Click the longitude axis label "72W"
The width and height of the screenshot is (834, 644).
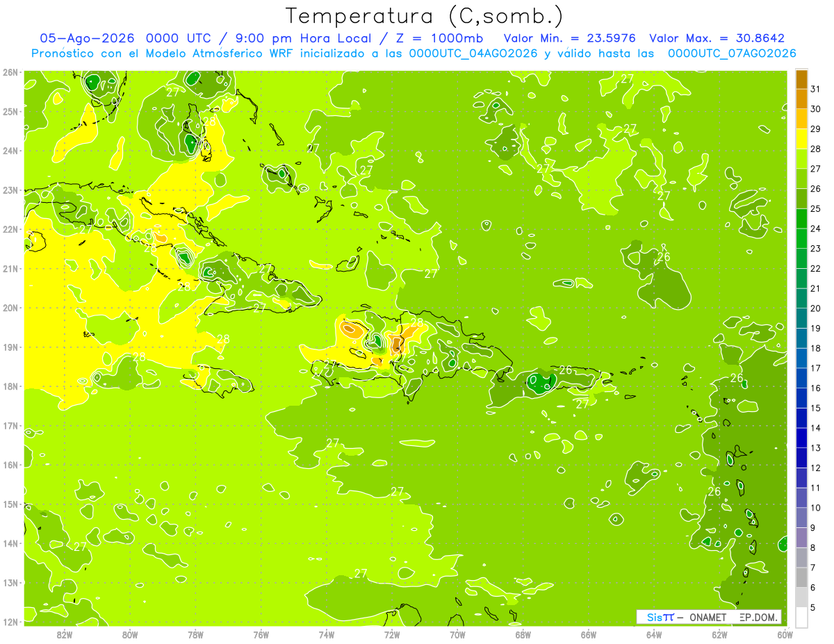click(392, 634)
